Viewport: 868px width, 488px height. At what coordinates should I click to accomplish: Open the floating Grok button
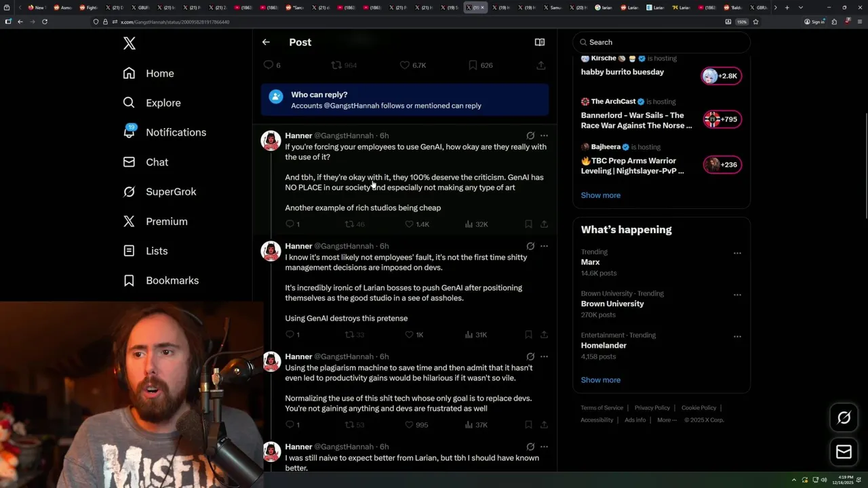844,418
